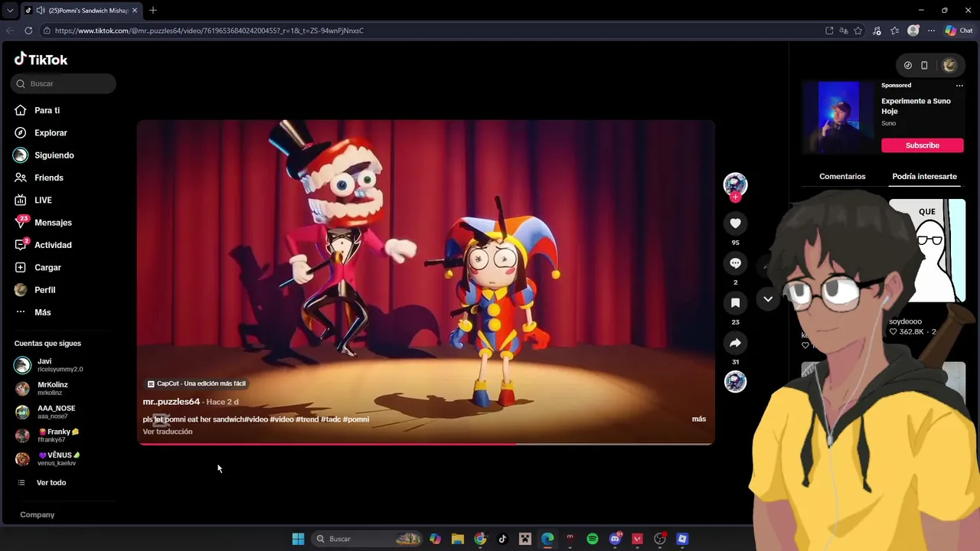Open the Favorites list icon in toolbar

tap(894, 31)
